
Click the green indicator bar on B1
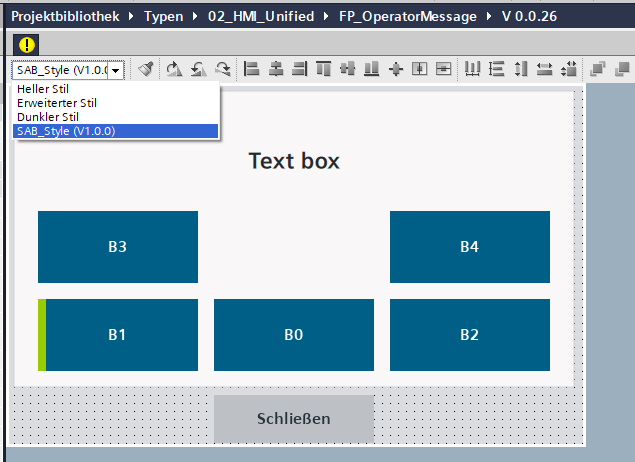pyautogui.click(x=42, y=335)
